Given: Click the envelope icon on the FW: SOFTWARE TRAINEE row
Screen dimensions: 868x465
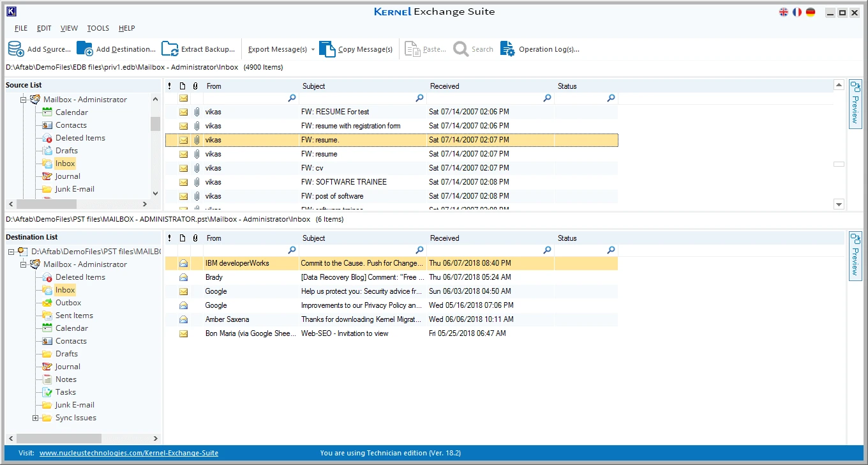Looking at the screenshot, I should pyautogui.click(x=183, y=182).
